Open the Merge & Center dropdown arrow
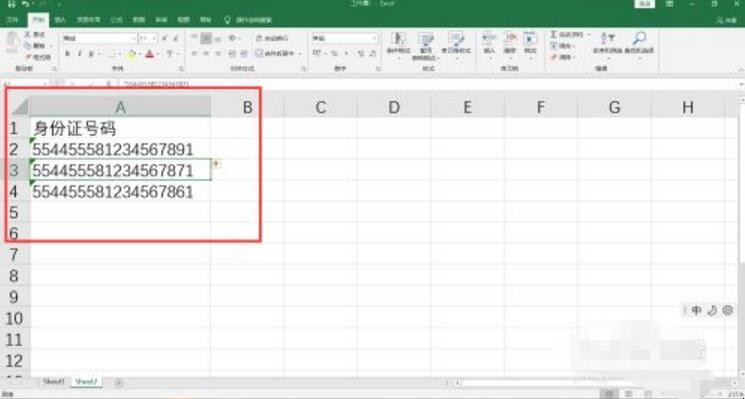The height and width of the screenshot is (399, 745). 300,54
